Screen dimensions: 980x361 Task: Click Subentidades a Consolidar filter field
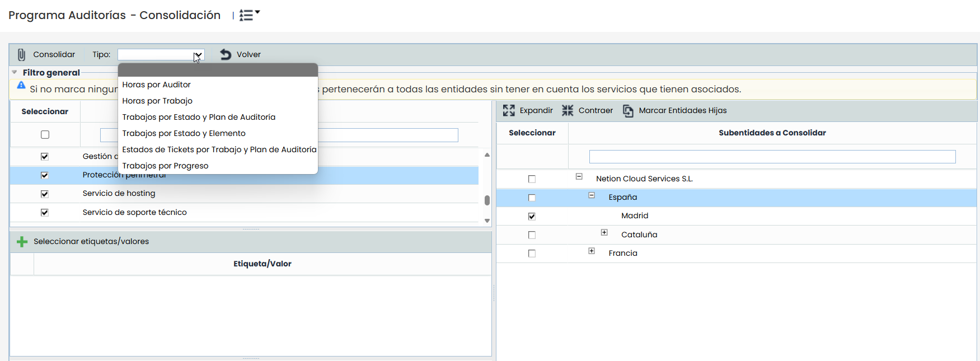point(772,157)
